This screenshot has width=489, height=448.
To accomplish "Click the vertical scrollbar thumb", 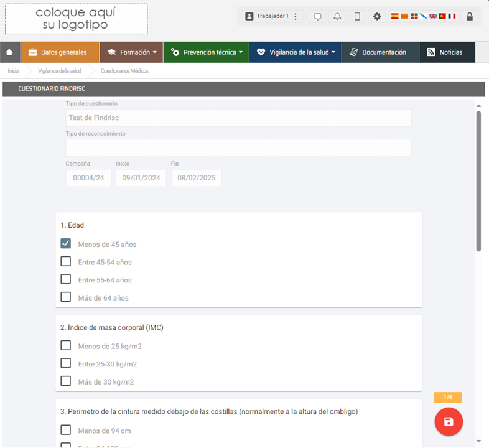I will pyautogui.click(x=478, y=180).
